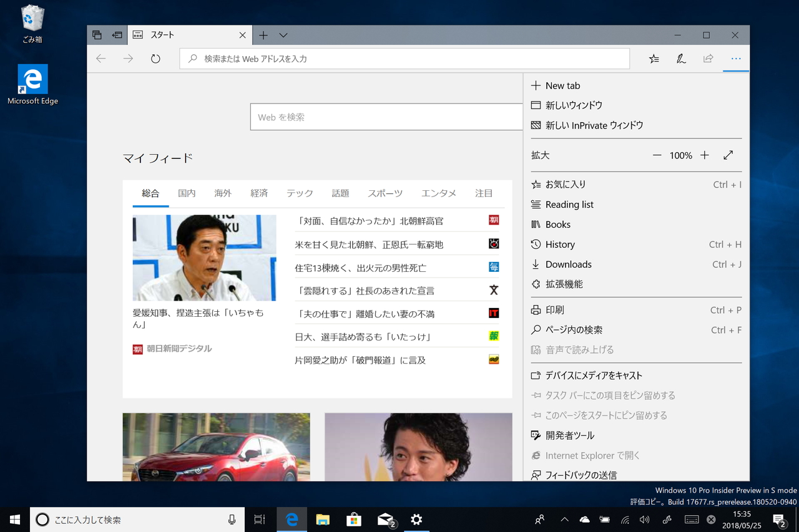Screen dimensions: 799x532
Task: Click the Add notes pen icon
Action: pyautogui.click(x=681, y=59)
